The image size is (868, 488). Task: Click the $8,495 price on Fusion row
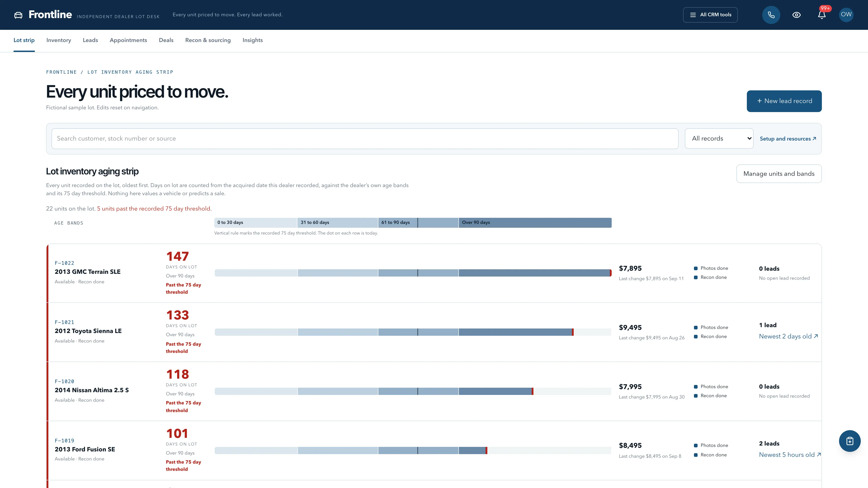click(x=630, y=446)
